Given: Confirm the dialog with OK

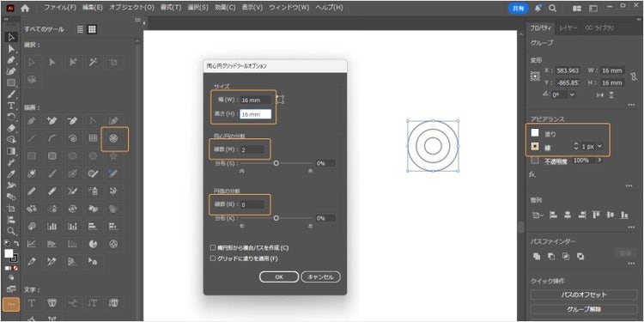Looking at the screenshot, I should (279, 276).
